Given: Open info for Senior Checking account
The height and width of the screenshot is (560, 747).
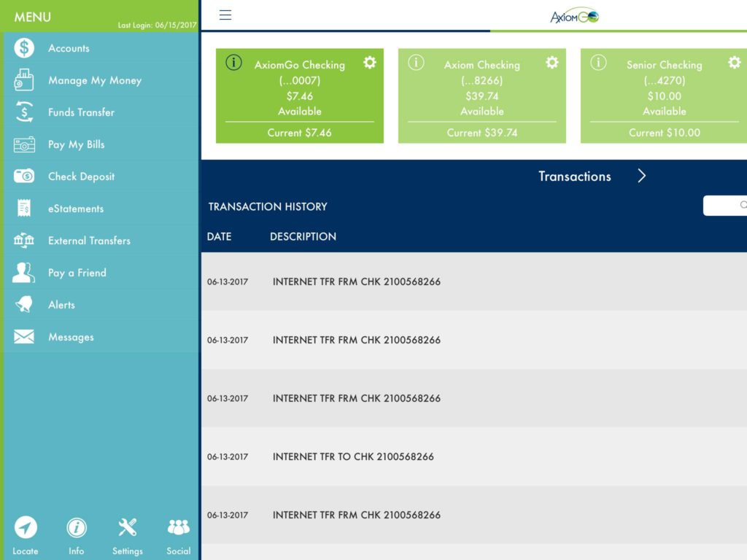Looking at the screenshot, I should tap(598, 63).
